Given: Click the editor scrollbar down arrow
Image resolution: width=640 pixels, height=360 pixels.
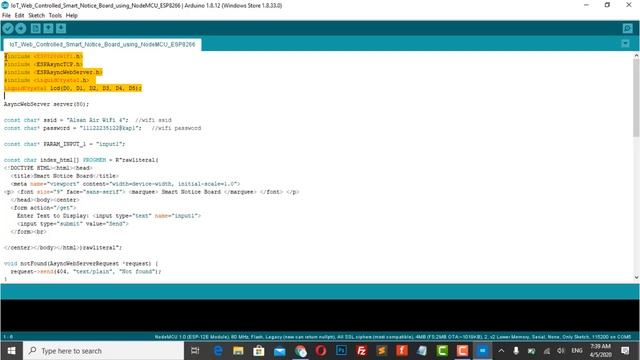Looking at the screenshot, I should (x=636, y=277).
